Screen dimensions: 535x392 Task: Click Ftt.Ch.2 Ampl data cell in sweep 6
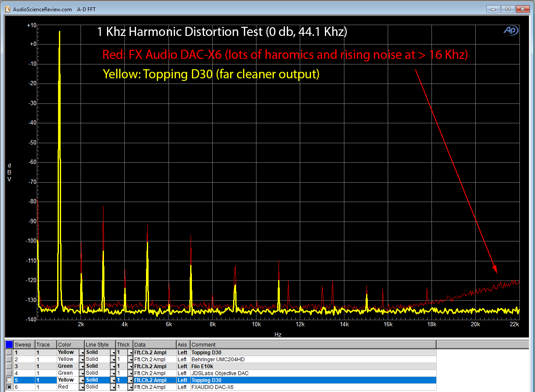click(155, 387)
